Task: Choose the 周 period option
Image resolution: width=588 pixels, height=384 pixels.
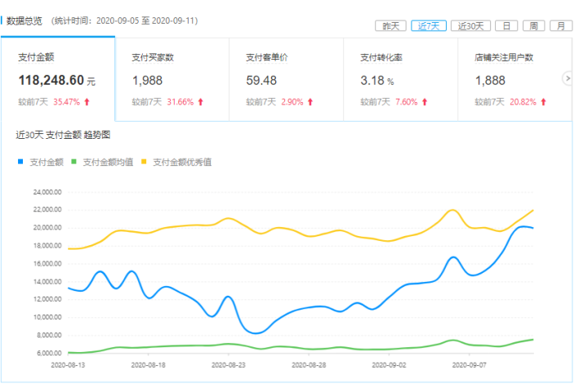Action: (532, 26)
